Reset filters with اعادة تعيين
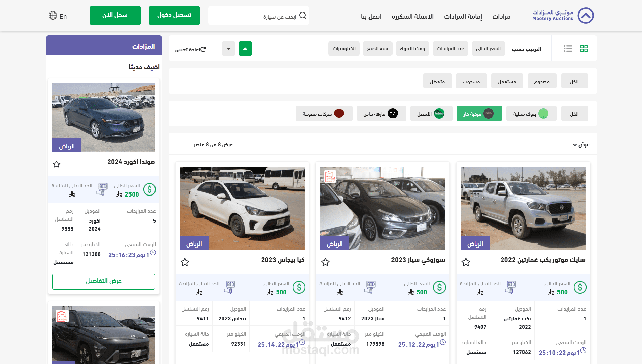642x364 pixels. pyautogui.click(x=191, y=49)
